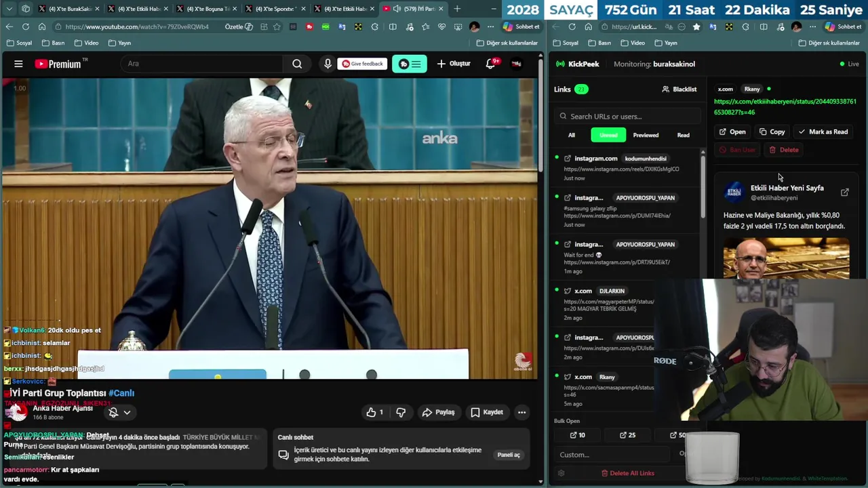The width and height of the screenshot is (868, 488).
Task: Open external link icon on Etkili Haber card
Action: pos(844,192)
